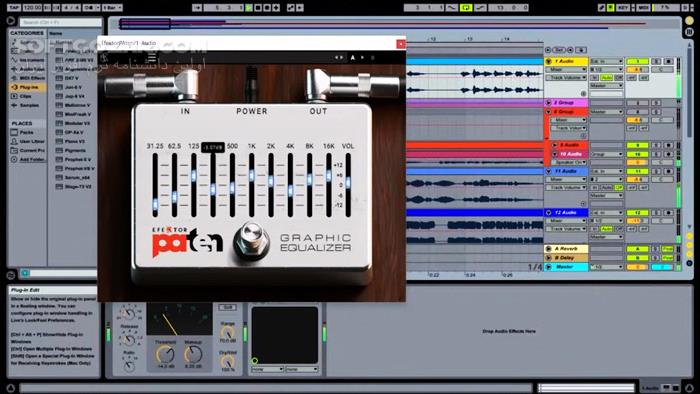The width and height of the screenshot is (700, 394).
Task: Toggle the info view button at bottom left
Action: [x=11, y=388]
